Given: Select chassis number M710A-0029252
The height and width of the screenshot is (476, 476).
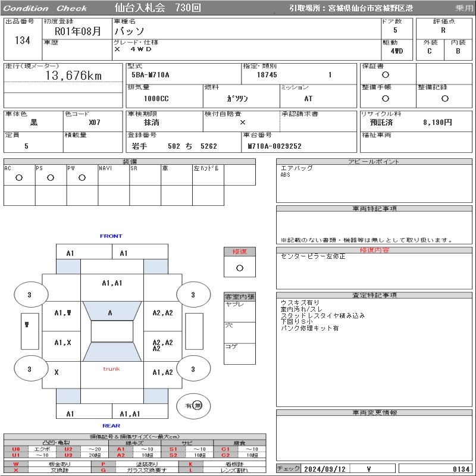Looking at the screenshot, I should tap(274, 146).
